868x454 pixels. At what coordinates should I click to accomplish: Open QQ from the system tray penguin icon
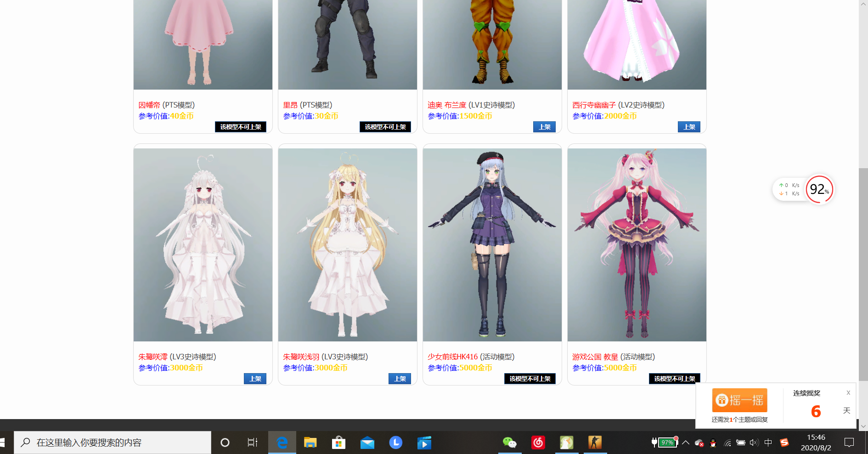713,443
